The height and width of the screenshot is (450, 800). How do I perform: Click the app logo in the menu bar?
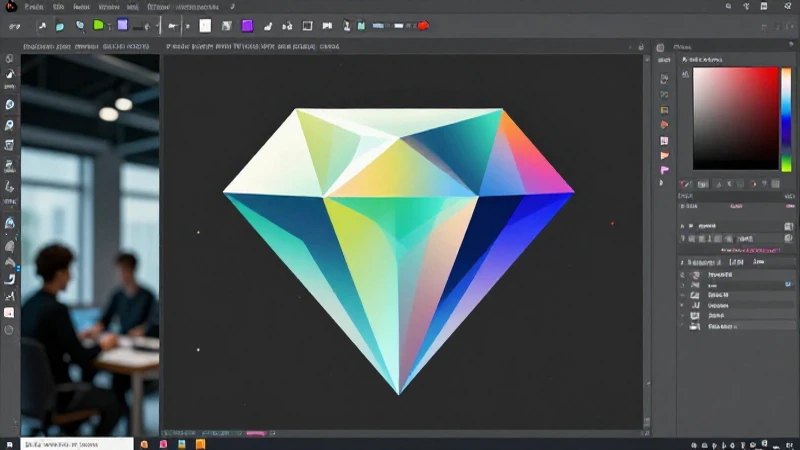10,6
